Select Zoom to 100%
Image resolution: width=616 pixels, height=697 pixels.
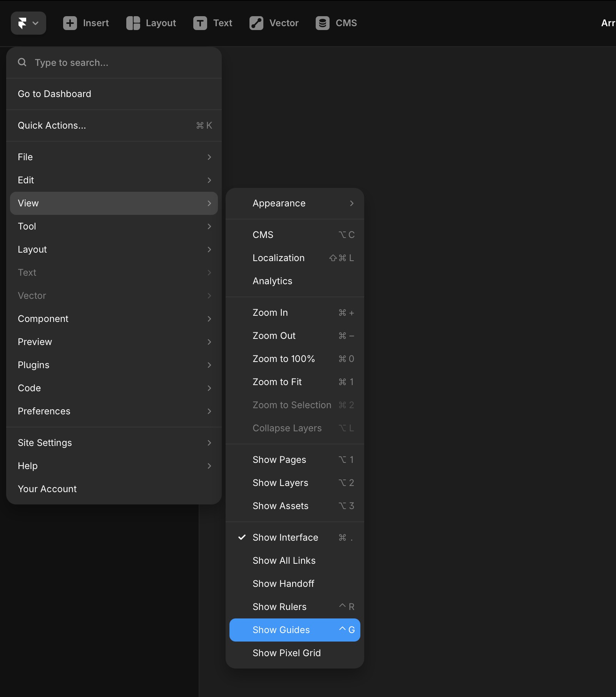pos(295,359)
